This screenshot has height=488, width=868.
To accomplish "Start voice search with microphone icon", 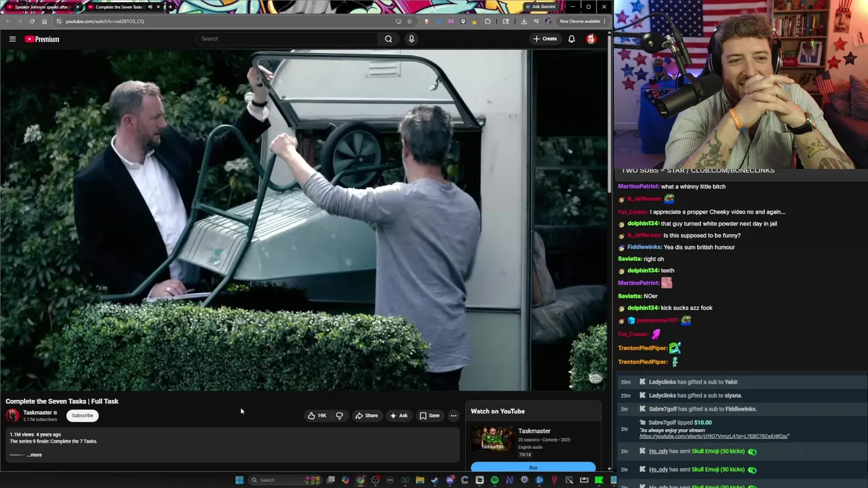I will coord(411,39).
